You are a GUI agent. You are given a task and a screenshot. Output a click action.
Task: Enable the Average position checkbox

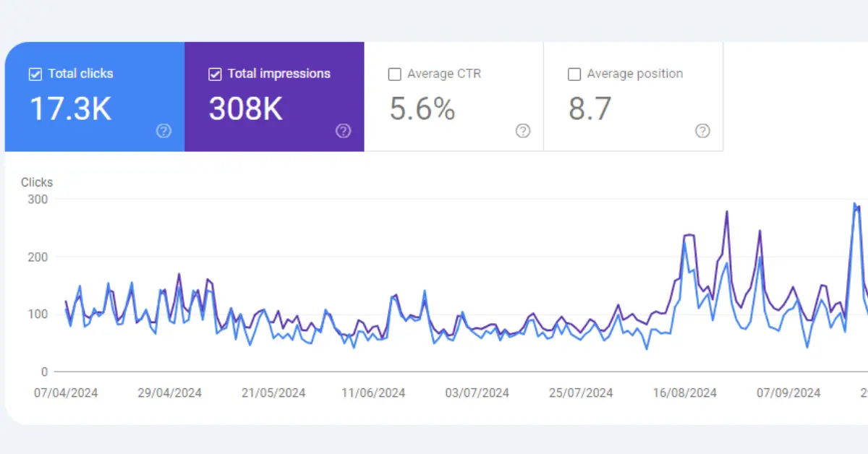click(x=574, y=74)
